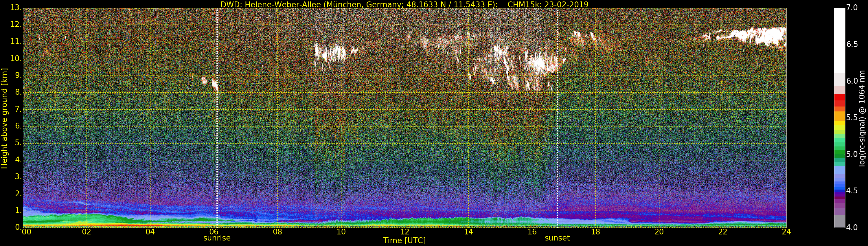The height and width of the screenshot is (246, 868).
Task: Click the white top section of the colorbar
Action: [839, 41]
